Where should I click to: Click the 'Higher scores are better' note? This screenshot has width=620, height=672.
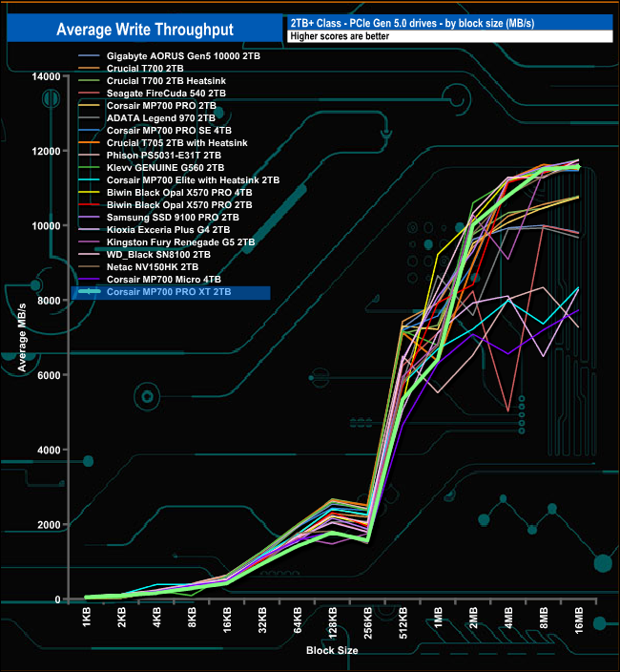(448, 37)
